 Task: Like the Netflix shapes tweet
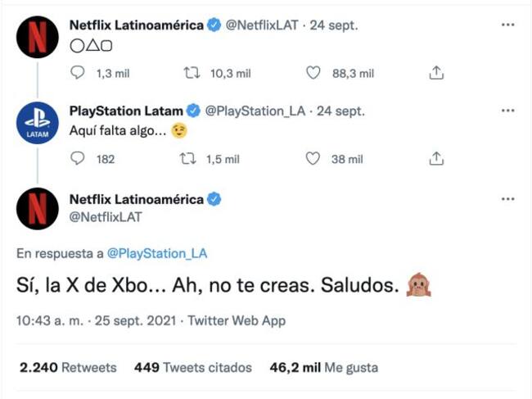click(x=312, y=73)
